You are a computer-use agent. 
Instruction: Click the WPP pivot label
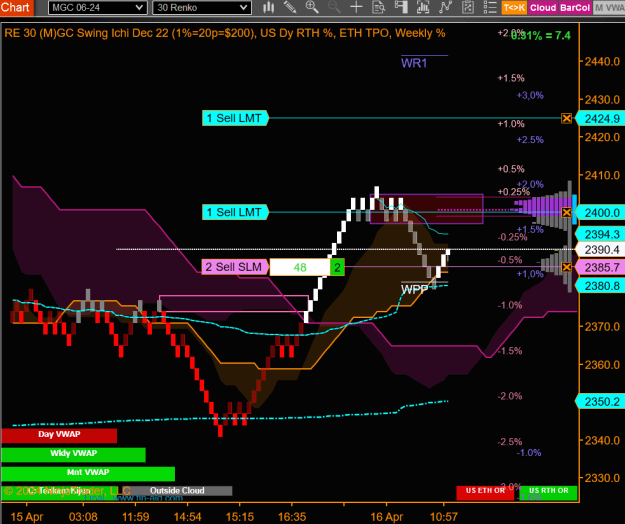(x=414, y=290)
